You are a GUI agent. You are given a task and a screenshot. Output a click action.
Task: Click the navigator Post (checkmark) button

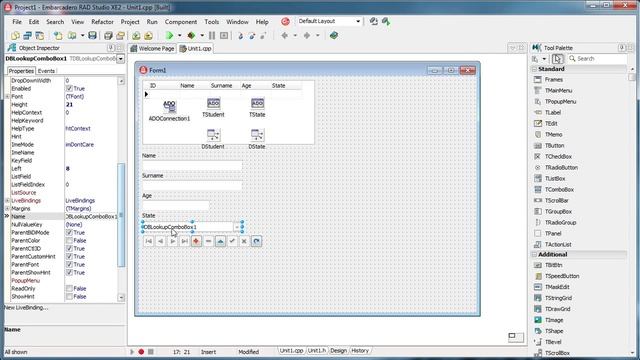pos(232,241)
